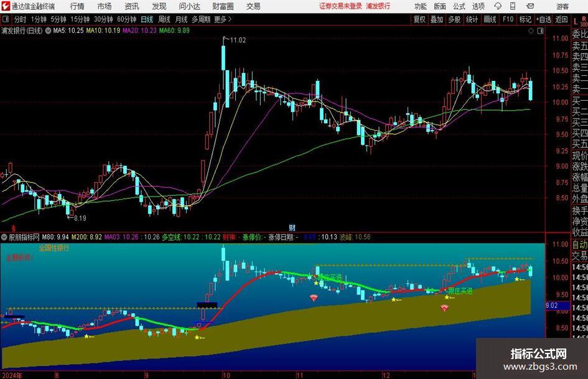Select the 日线 daily period tab

pos(147,19)
